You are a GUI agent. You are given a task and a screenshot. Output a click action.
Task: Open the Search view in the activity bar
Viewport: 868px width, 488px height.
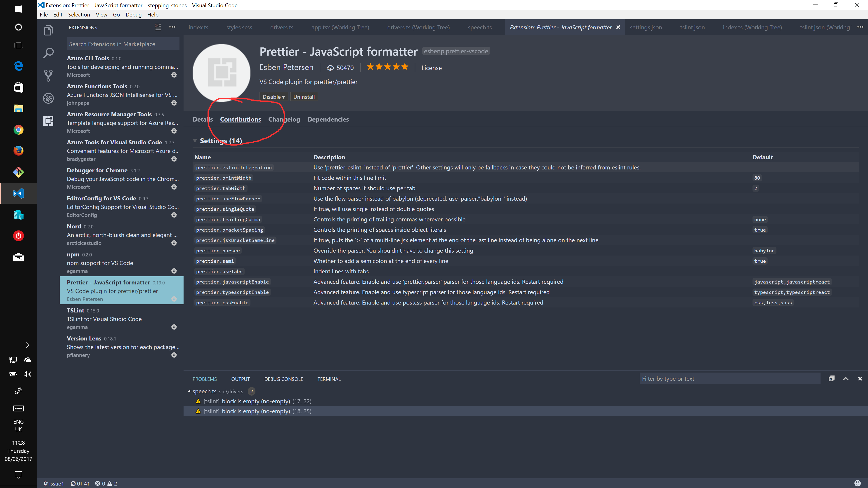[x=49, y=53]
